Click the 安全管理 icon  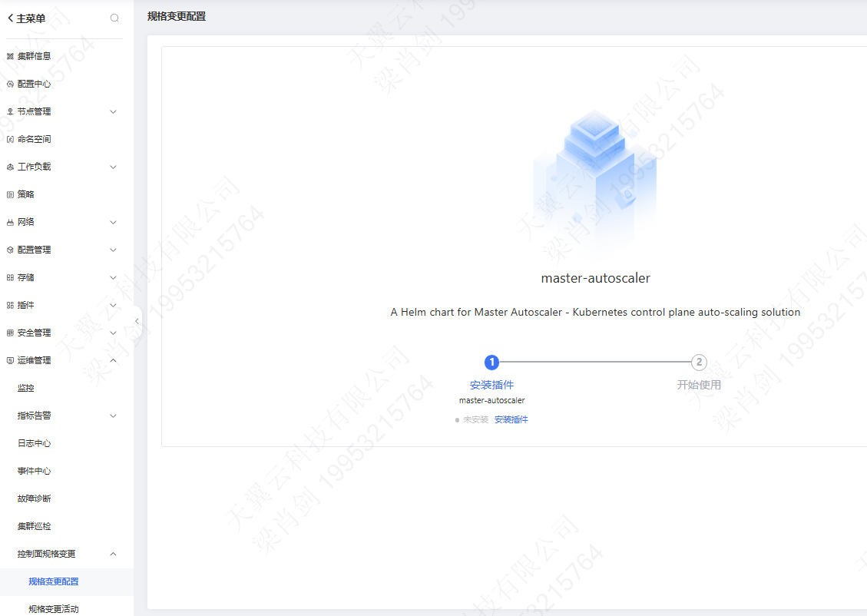pyautogui.click(x=10, y=333)
